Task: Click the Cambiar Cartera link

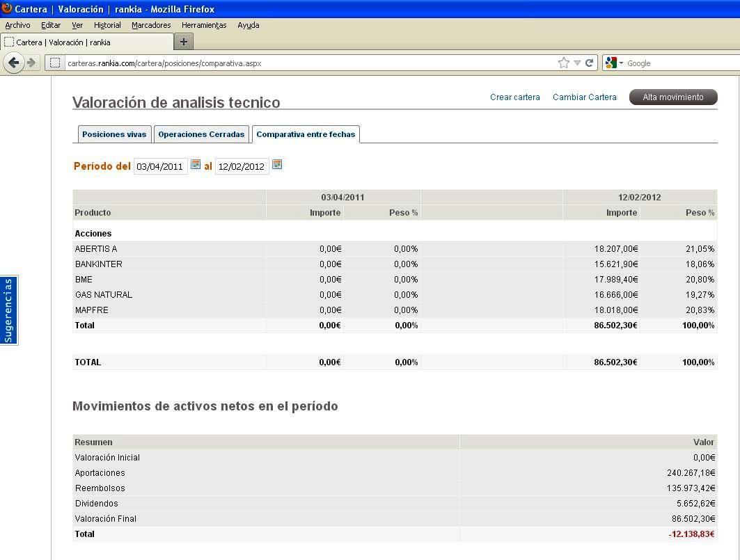Action: [x=585, y=97]
